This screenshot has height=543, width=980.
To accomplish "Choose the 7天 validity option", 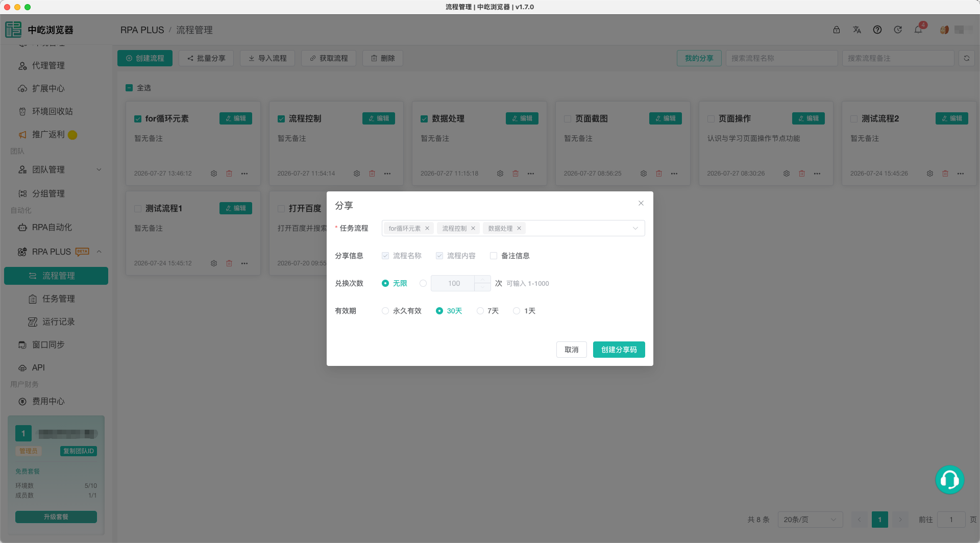I will 480,311.
